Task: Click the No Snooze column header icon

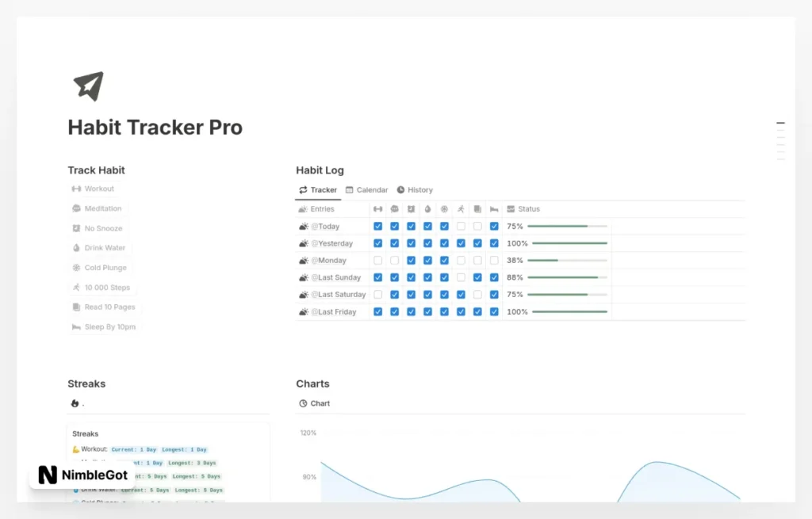Action: (412, 209)
